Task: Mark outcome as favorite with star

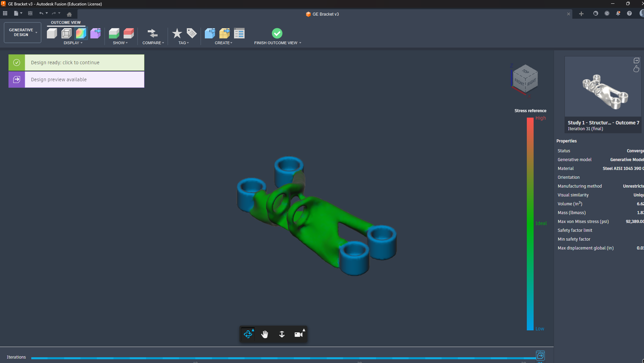Action: pos(177,33)
